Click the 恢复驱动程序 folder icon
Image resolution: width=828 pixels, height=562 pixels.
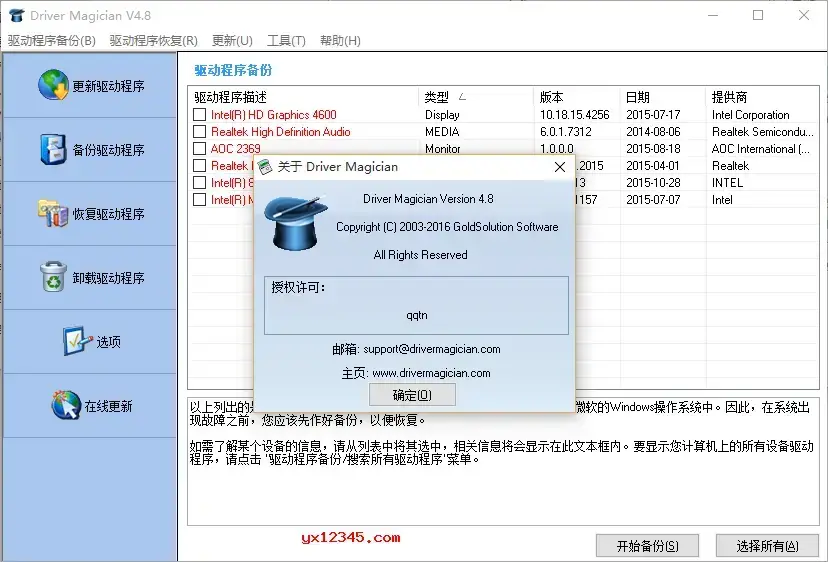point(53,213)
